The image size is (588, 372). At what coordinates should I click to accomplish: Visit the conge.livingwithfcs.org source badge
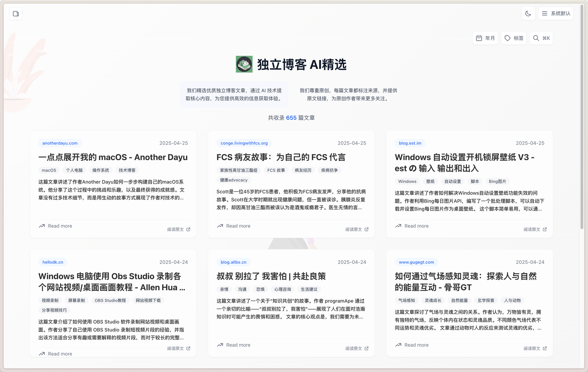pos(244,143)
